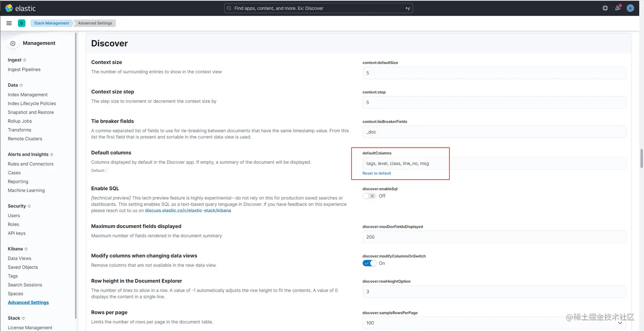The image size is (644, 331).
Task: Click the Default columns setting title
Action: [111, 153]
